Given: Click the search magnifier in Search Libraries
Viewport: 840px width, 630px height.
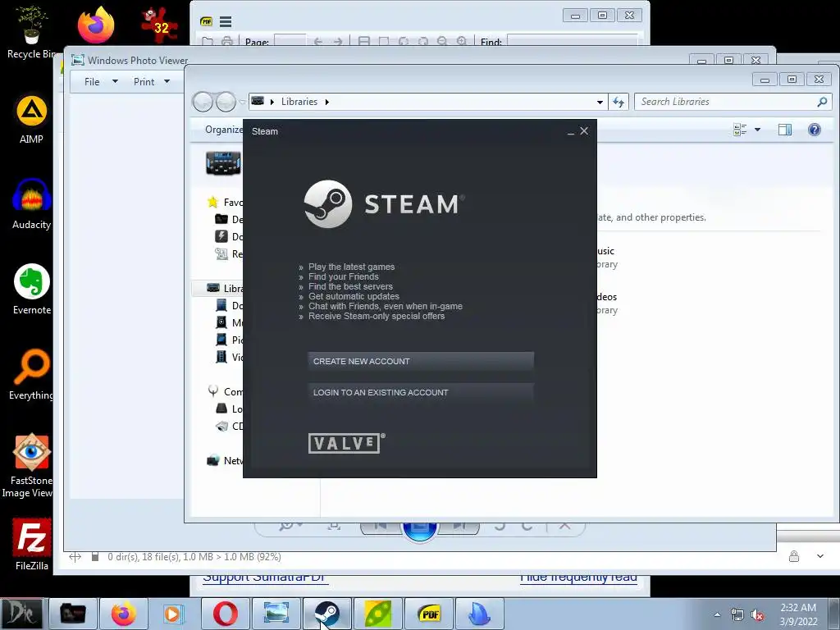Looking at the screenshot, I should [822, 102].
